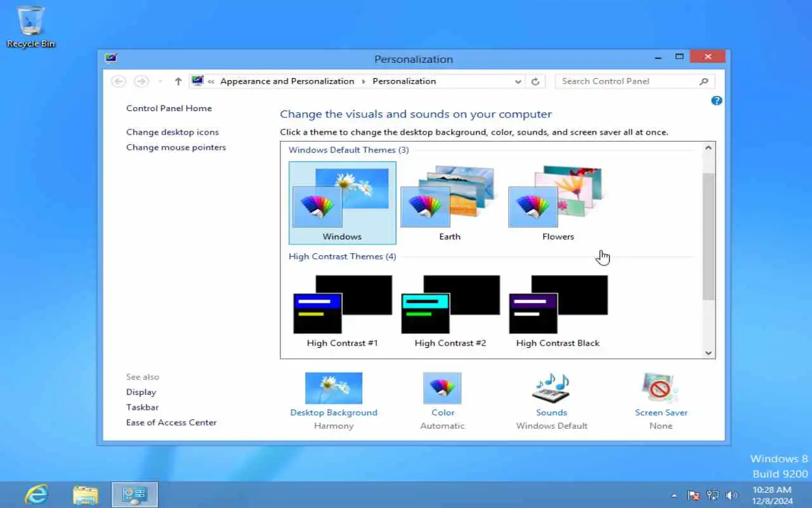Launch Internet Explorer from the taskbar
This screenshot has width=812, height=508.
coord(36,495)
